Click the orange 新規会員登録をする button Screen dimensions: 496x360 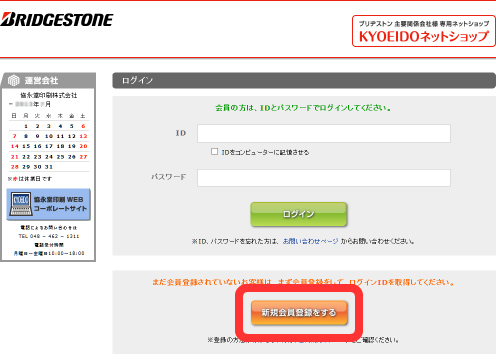[x=299, y=313]
